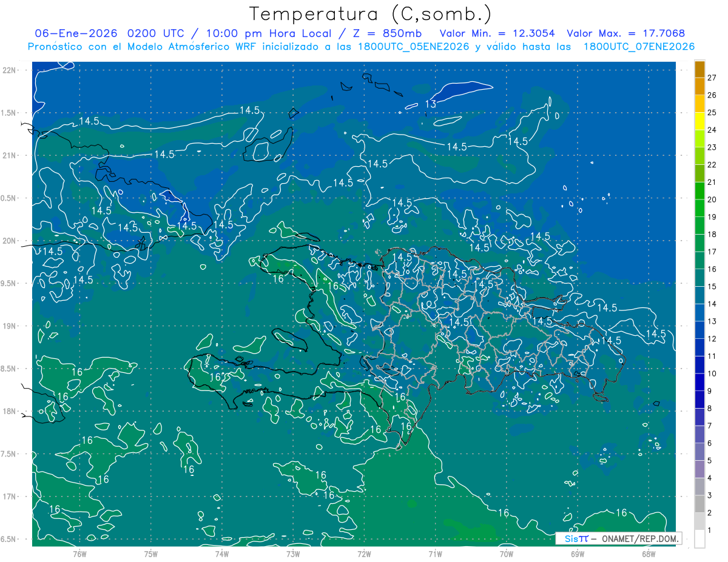Click the white swatch at the color scale bottom
Screen dimensions: 728x562
[x=699, y=539]
